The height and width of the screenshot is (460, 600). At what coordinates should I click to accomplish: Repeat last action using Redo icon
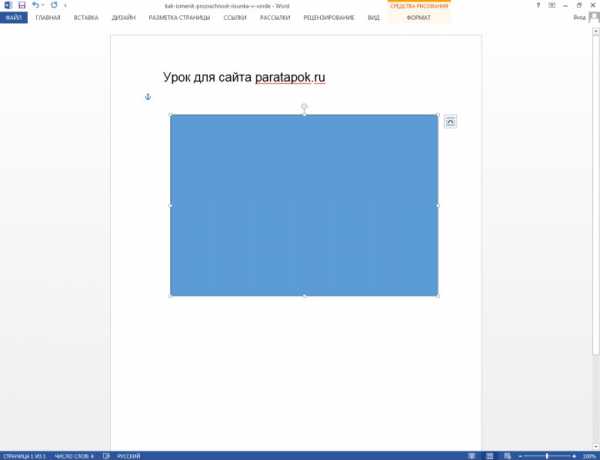pyautogui.click(x=54, y=5)
